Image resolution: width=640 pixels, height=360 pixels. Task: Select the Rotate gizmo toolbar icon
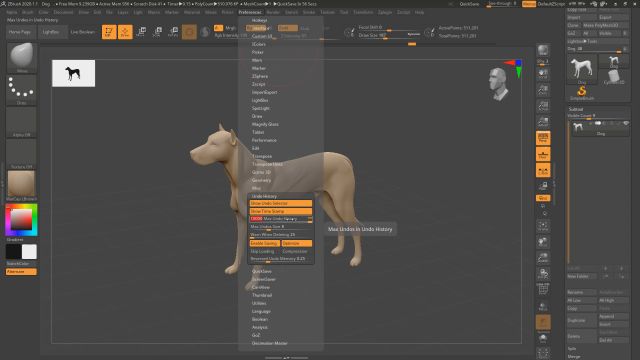coord(173,32)
